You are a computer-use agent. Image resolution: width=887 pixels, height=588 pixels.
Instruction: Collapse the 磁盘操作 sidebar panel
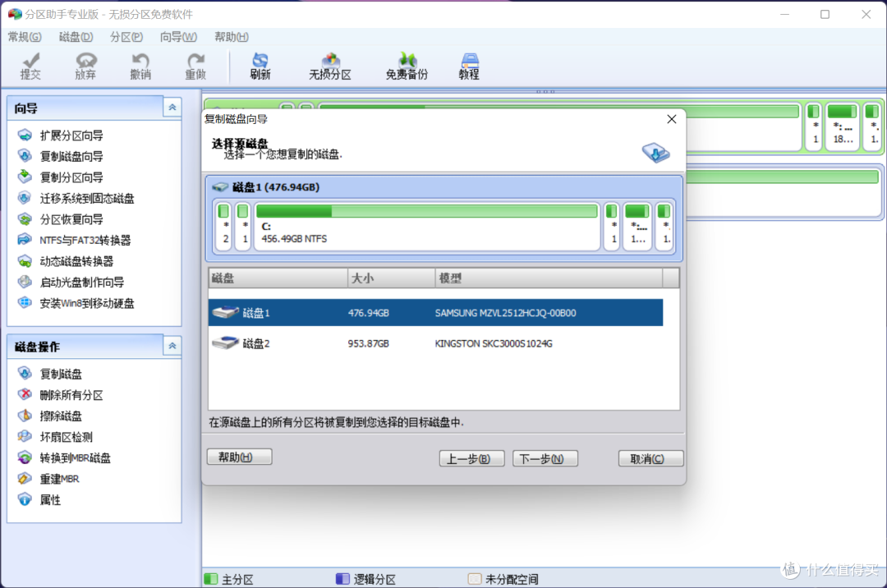172,346
